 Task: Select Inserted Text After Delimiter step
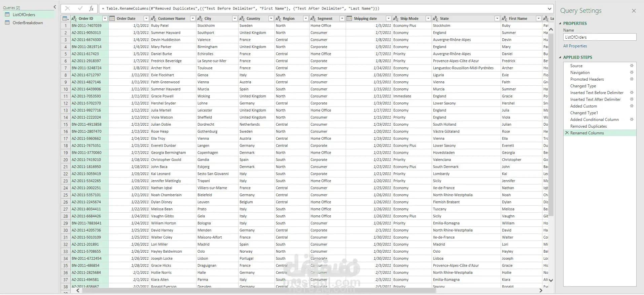pos(595,99)
